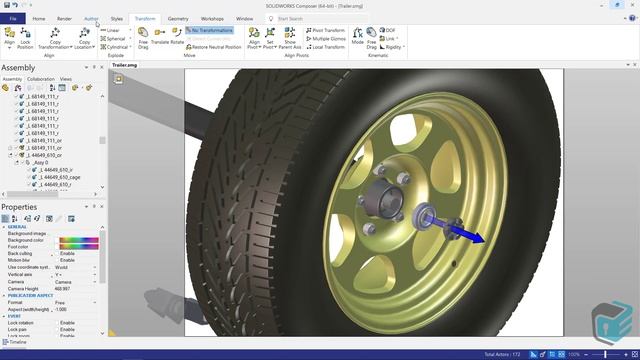Click the selection mode icon in status bar
The height and width of the screenshot is (360, 640).
point(533,354)
